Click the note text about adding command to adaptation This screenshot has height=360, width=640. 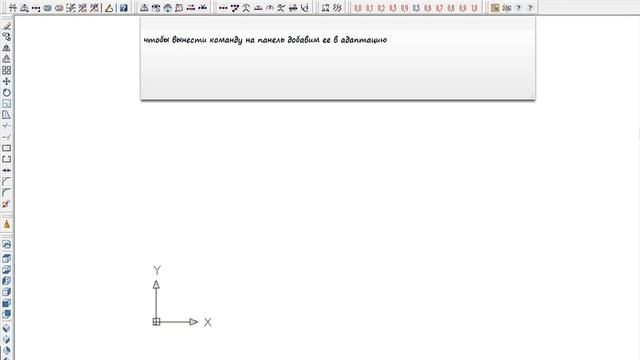click(265, 40)
